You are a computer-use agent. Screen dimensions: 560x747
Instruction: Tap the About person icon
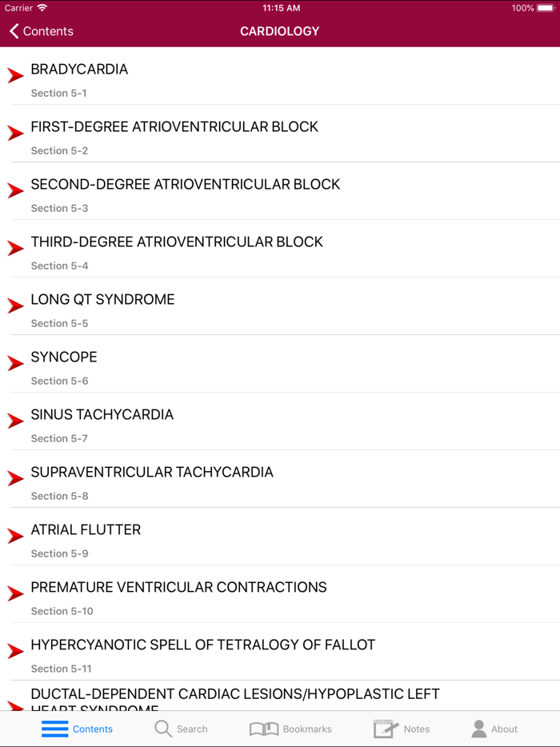pos(478,729)
